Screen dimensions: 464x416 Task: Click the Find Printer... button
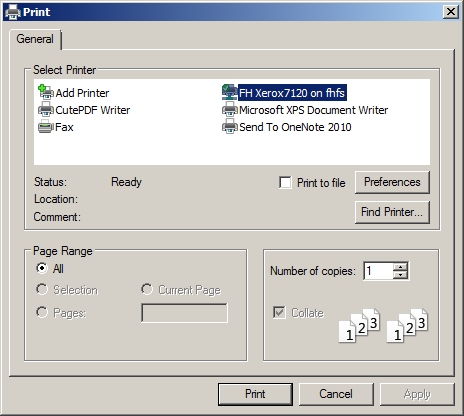[392, 212]
